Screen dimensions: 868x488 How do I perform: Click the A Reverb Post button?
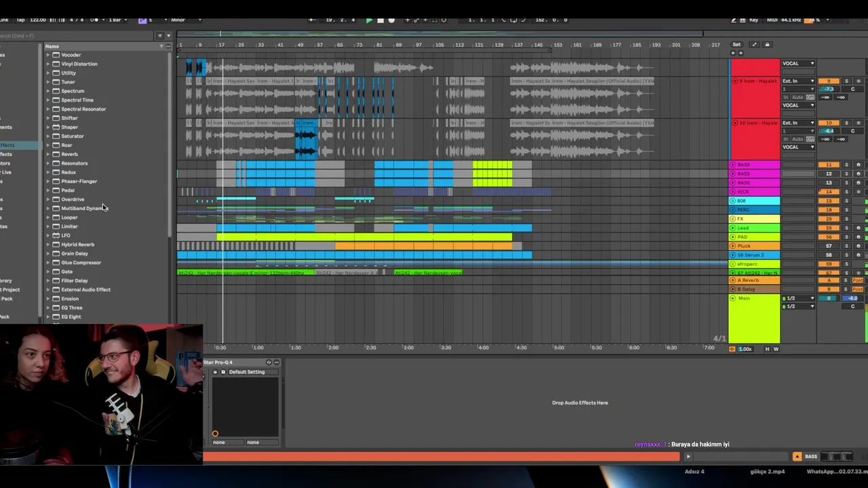(x=858, y=280)
